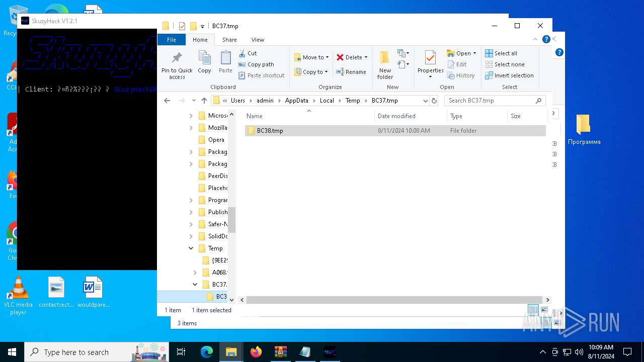Click the Copy ribbon icon
Viewport: 644px width, 362px height.
click(204, 62)
